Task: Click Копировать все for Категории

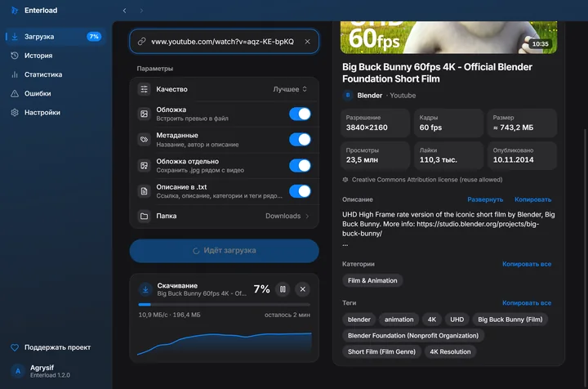Action: click(527, 264)
